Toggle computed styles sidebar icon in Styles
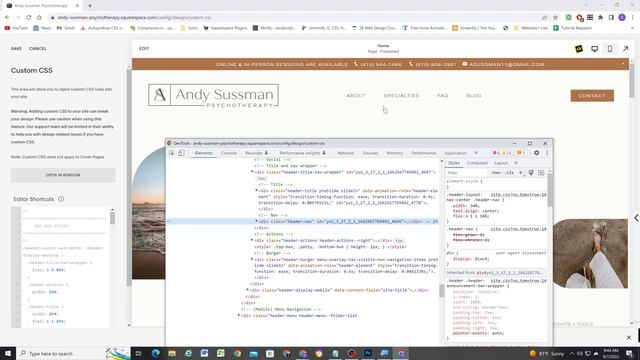This screenshot has height=360, width=640. 541,173
